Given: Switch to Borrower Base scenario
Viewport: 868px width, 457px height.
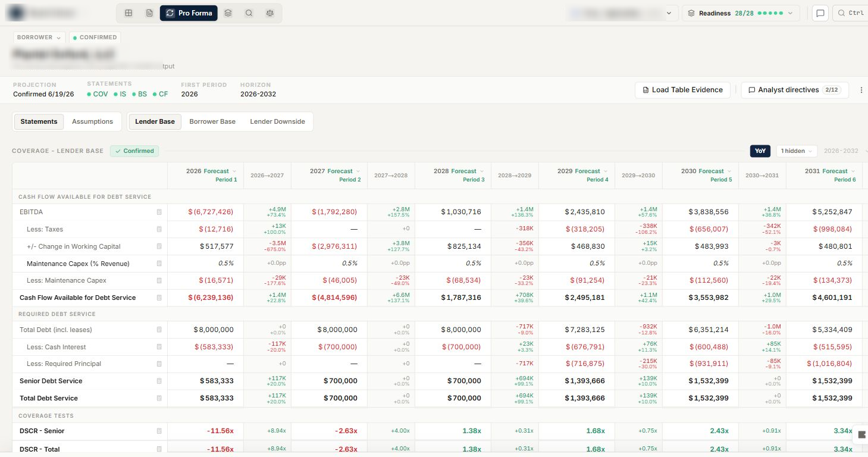Looking at the screenshot, I should pyautogui.click(x=212, y=121).
